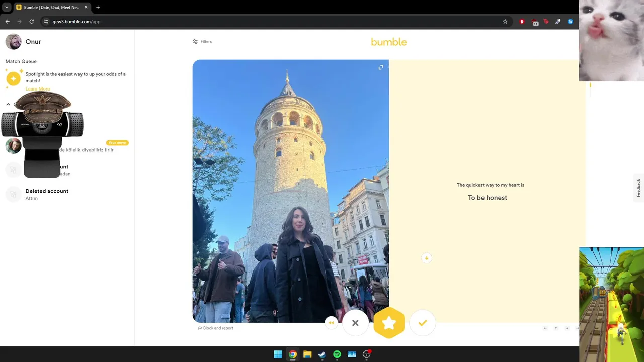Image resolution: width=644 pixels, height=362 pixels.
Task: Open the tab search dropdown
Action: (7, 8)
